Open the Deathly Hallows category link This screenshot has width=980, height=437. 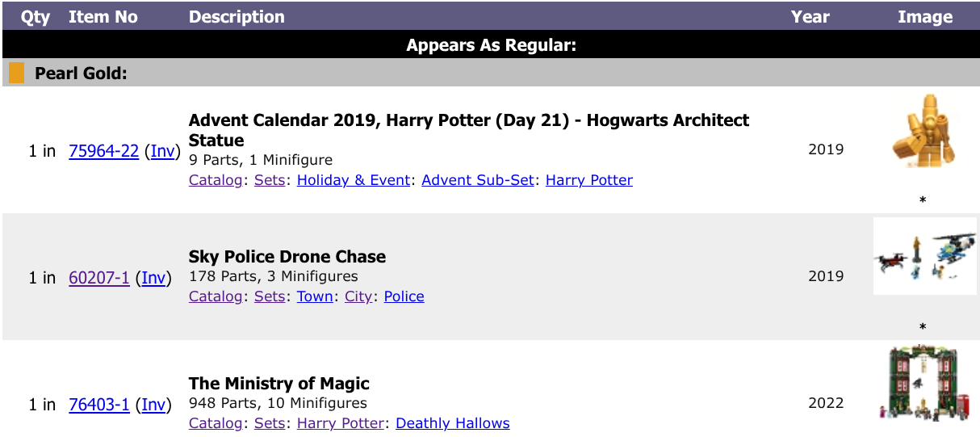click(x=453, y=423)
